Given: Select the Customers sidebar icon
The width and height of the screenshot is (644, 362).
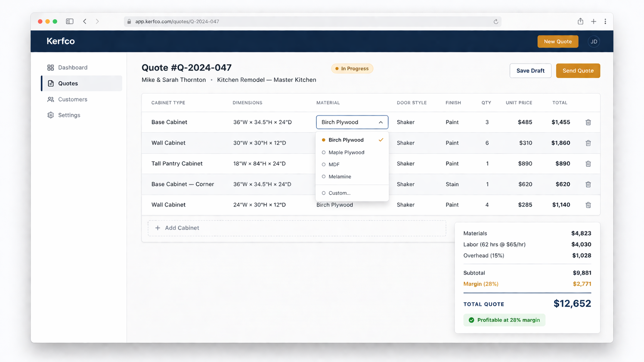Looking at the screenshot, I should [x=50, y=99].
